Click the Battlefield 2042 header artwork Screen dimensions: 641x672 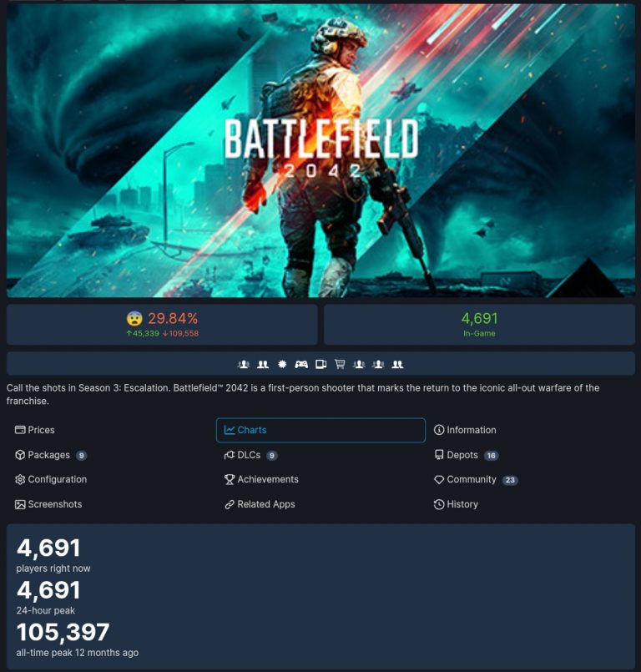point(321,150)
